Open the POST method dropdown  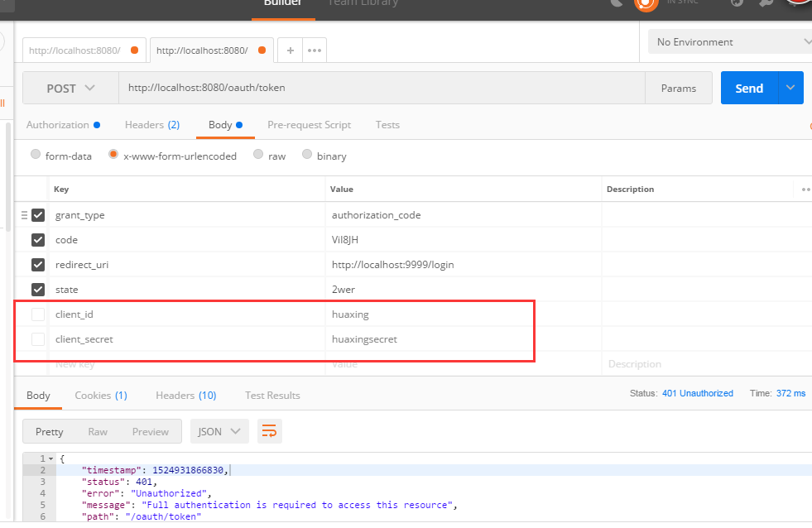pyautogui.click(x=70, y=89)
